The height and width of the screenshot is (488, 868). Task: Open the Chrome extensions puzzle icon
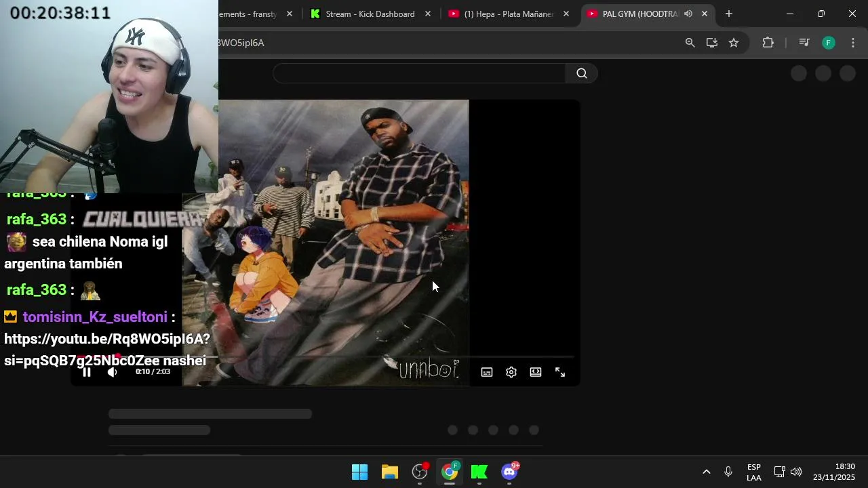[x=768, y=43]
